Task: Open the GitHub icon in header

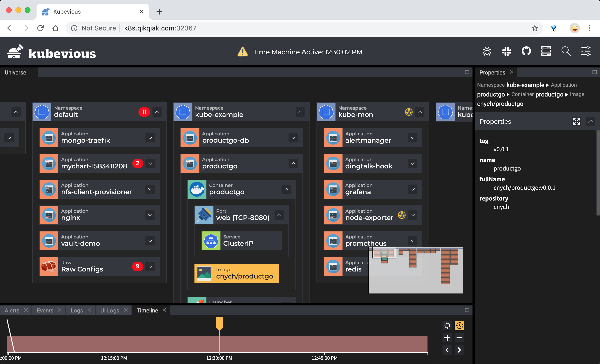Action: 526,51
